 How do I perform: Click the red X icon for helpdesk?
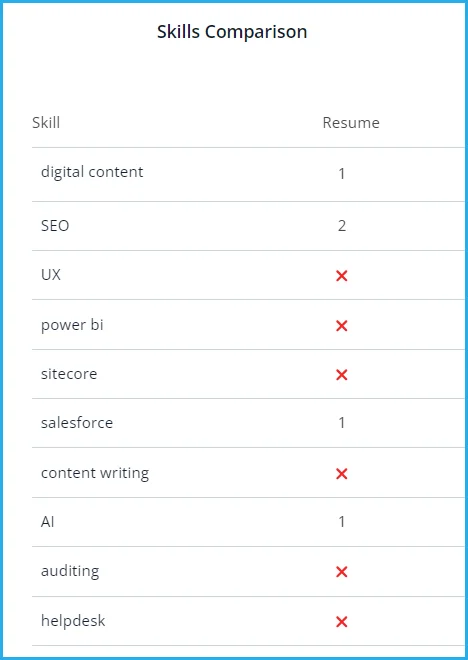coord(341,622)
